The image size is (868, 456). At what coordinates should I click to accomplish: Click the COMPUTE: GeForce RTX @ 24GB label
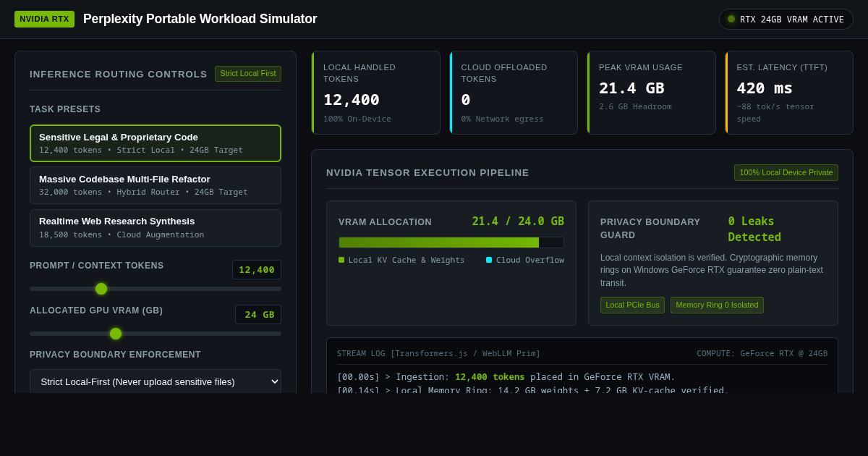pyautogui.click(x=762, y=353)
